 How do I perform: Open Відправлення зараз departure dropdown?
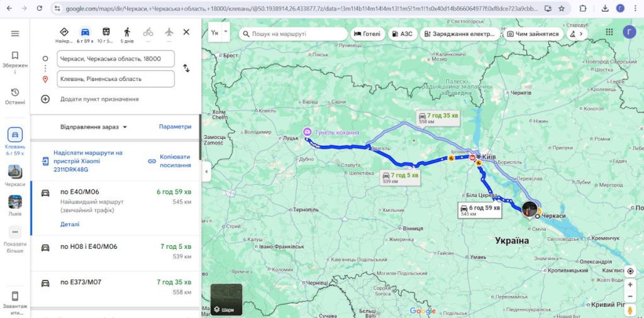[94, 127]
